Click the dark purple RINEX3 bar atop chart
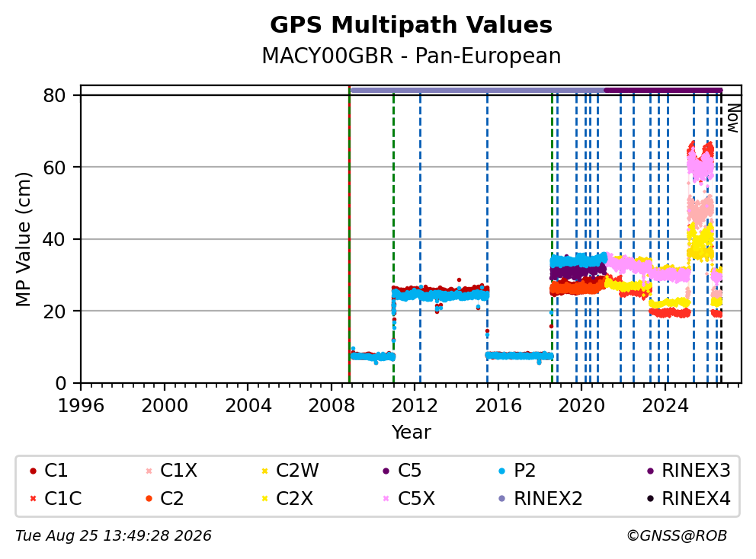Viewport: 756px width, 559px height. point(664,90)
